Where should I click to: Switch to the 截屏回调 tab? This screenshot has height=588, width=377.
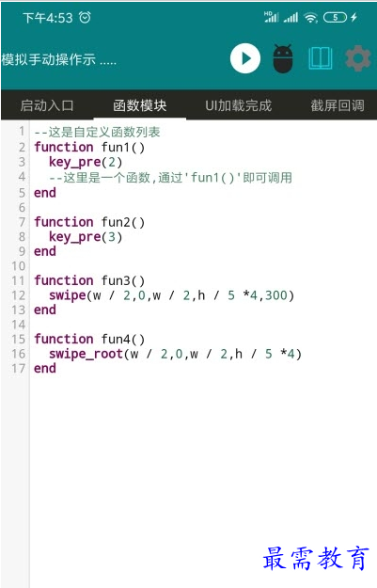338,105
